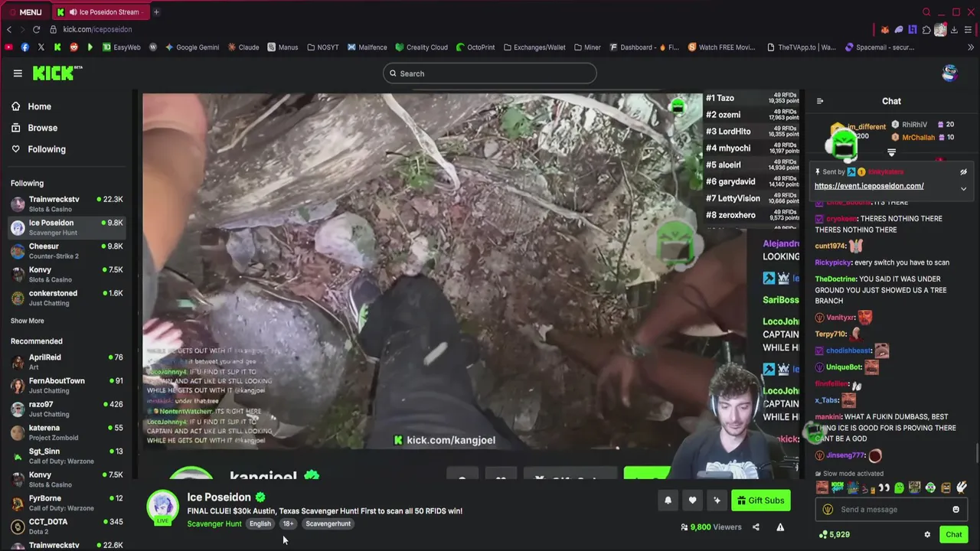Click the report warning triangle icon
The width and height of the screenshot is (980, 551).
pyautogui.click(x=780, y=527)
